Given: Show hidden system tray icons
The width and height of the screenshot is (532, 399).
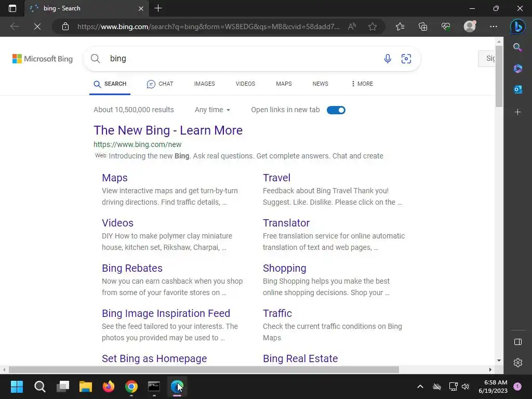Looking at the screenshot, I should 420,387.
